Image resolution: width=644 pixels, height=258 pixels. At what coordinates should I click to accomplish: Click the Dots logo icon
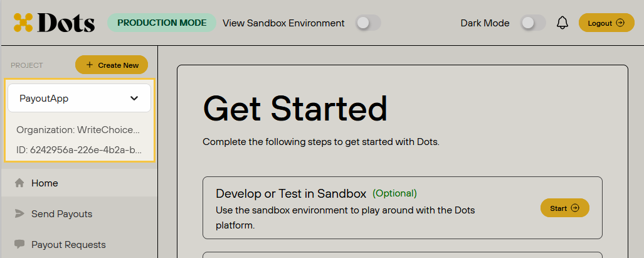click(x=23, y=23)
